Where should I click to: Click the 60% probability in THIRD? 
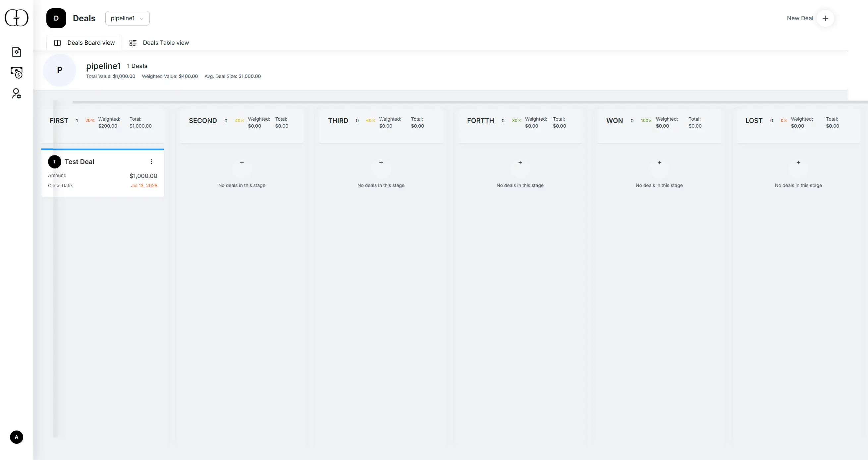pyautogui.click(x=371, y=121)
